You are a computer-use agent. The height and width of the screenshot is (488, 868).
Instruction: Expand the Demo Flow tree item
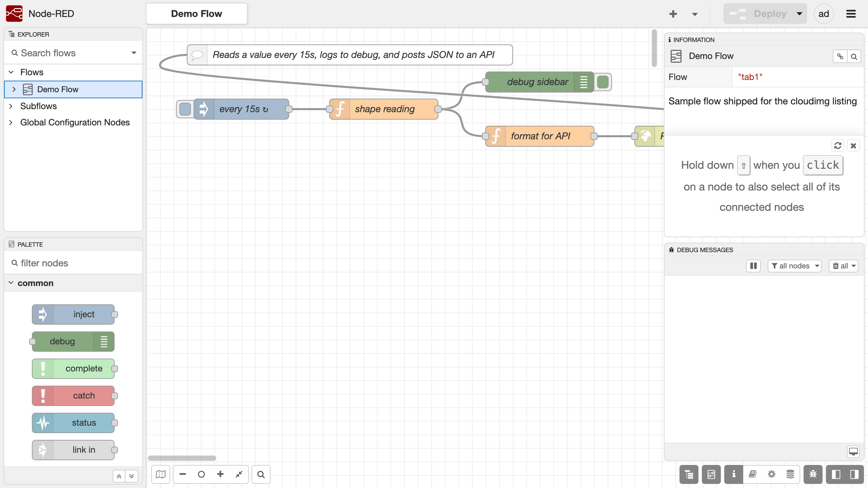click(14, 89)
